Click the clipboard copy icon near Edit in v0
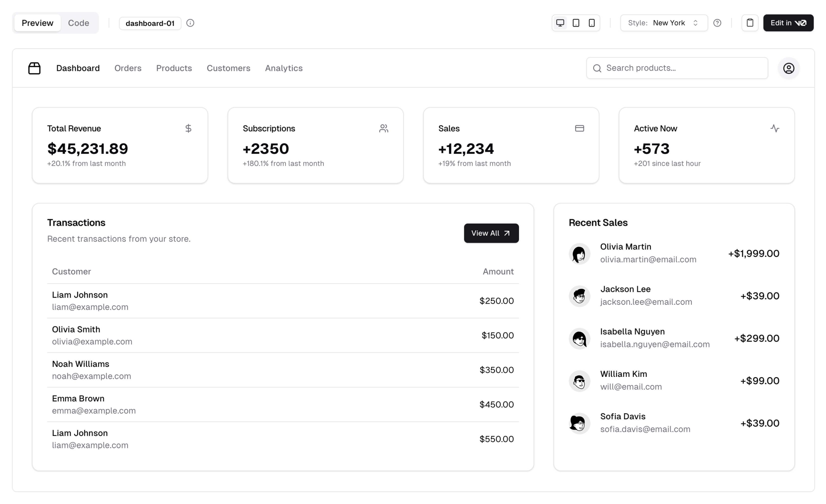The height and width of the screenshot is (504, 826). click(x=750, y=23)
